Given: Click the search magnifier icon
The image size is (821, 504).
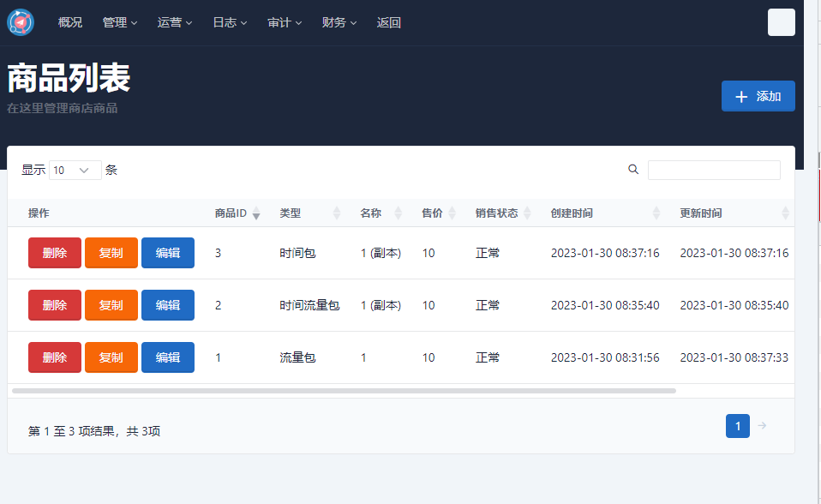Looking at the screenshot, I should (x=633, y=169).
